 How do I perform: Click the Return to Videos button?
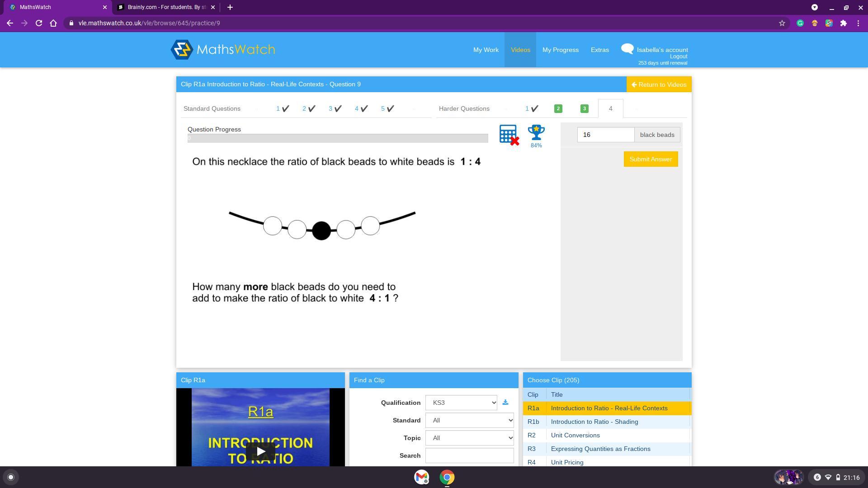click(x=659, y=84)
